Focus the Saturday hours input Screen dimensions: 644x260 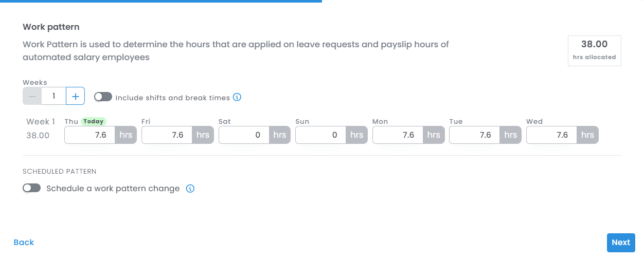click(x=244, y=135)
